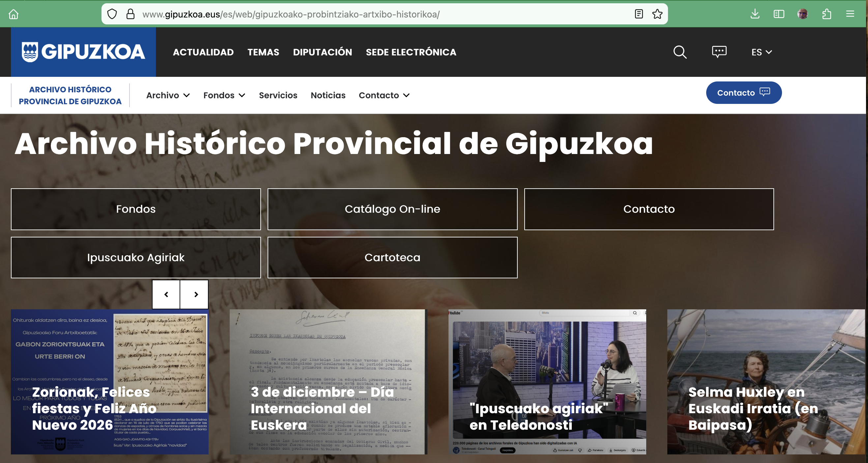868x463 pixels.
Task: Expand the Fondos navigation dropdown
Action: tap(224, 95)
